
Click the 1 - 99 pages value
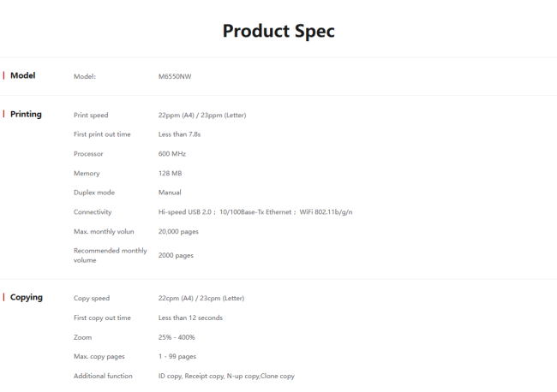(x=177, y=356)
